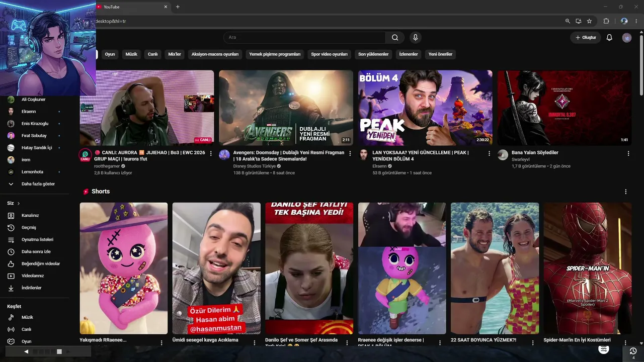
Task: Click the Swarleyvl channel avatar
Action: [503, 154]
